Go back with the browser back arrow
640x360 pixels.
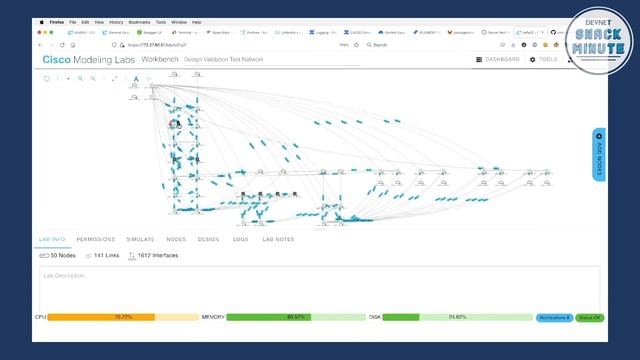[40, 45]
